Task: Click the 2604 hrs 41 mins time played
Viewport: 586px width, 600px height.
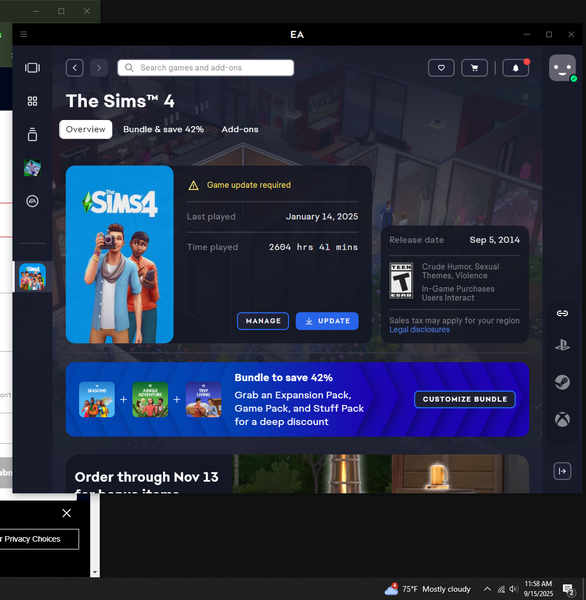Action: (x=313, y=247)
